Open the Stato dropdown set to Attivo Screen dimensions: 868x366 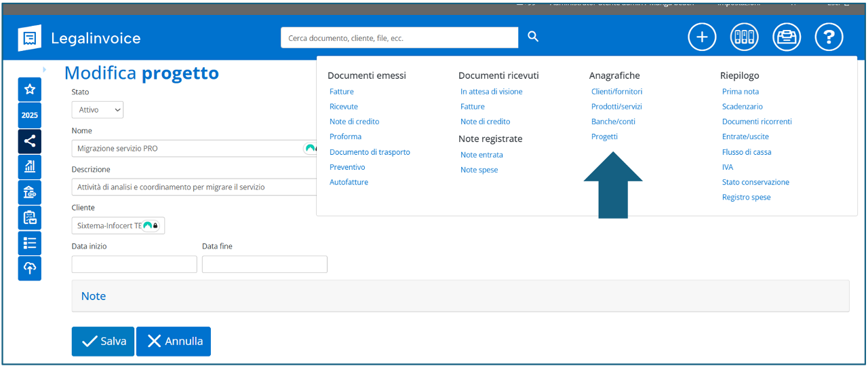coord(98,110)
